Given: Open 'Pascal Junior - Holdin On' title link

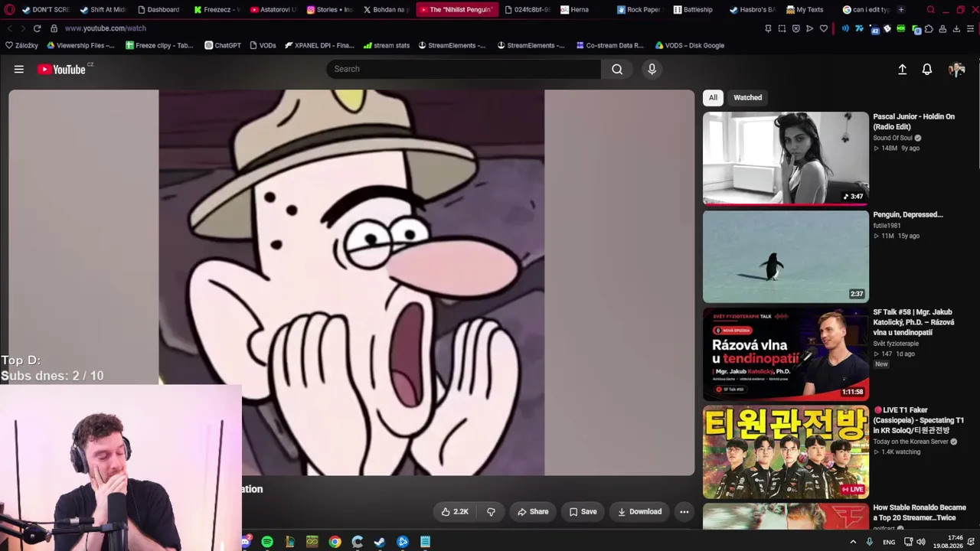Looking at the screenshot, I should coord(913,122).
